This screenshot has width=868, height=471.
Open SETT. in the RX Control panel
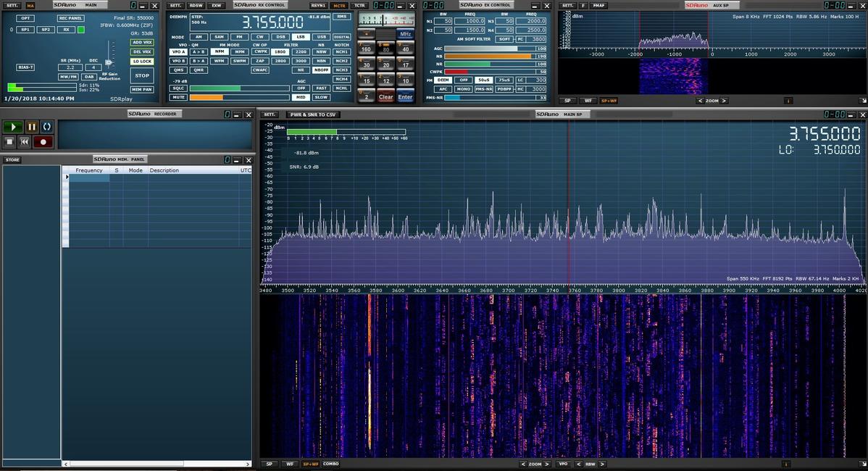pos(175,5)
